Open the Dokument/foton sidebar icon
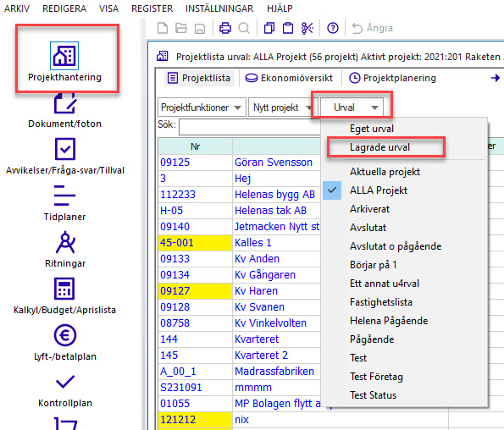504x430 pixels. point(65,103)
